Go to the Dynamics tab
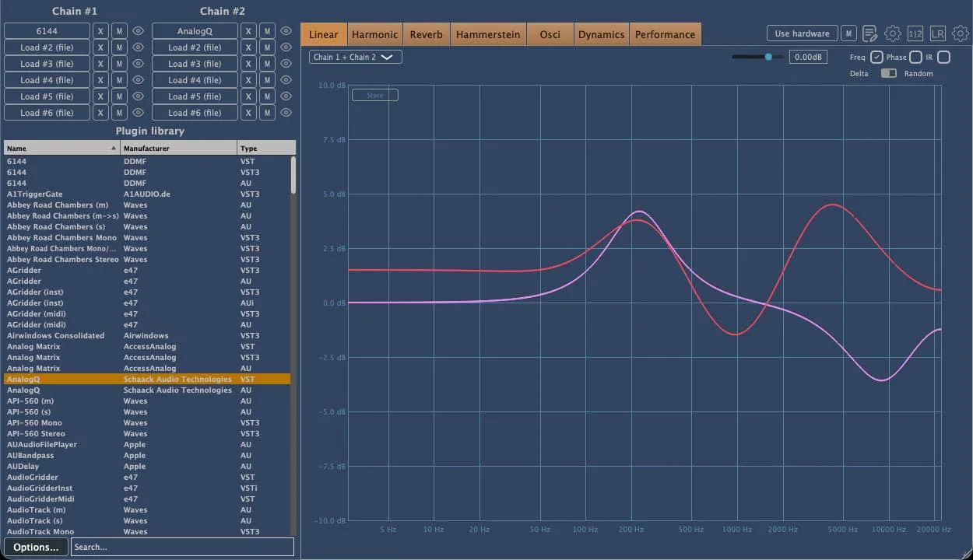The height and width of the screenshot is (560, 973). (601, 34)
